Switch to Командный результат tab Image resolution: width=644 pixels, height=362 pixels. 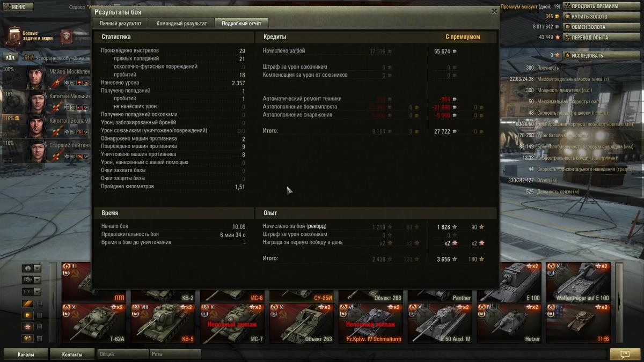coord(181,23)
